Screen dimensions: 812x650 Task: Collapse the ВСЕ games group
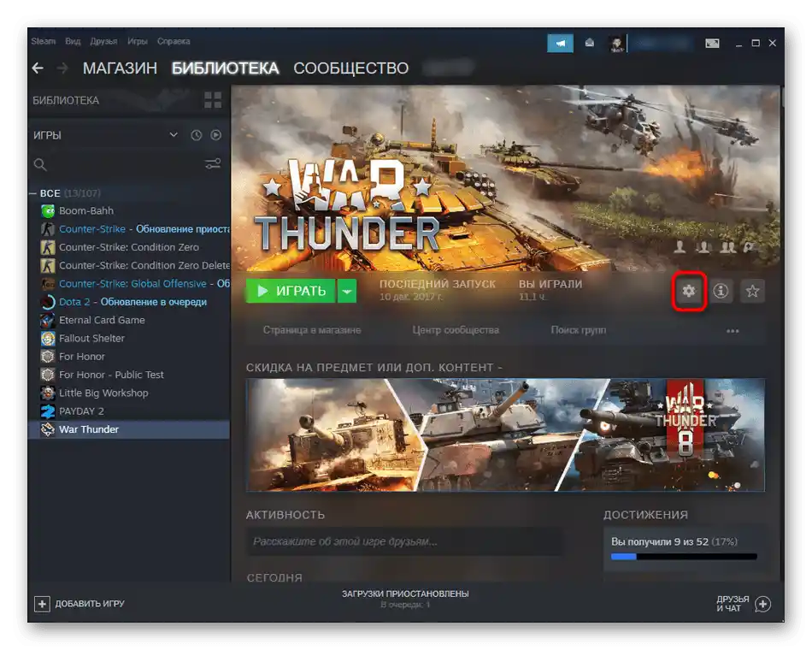pyautogui.click(x=32, y=193)
